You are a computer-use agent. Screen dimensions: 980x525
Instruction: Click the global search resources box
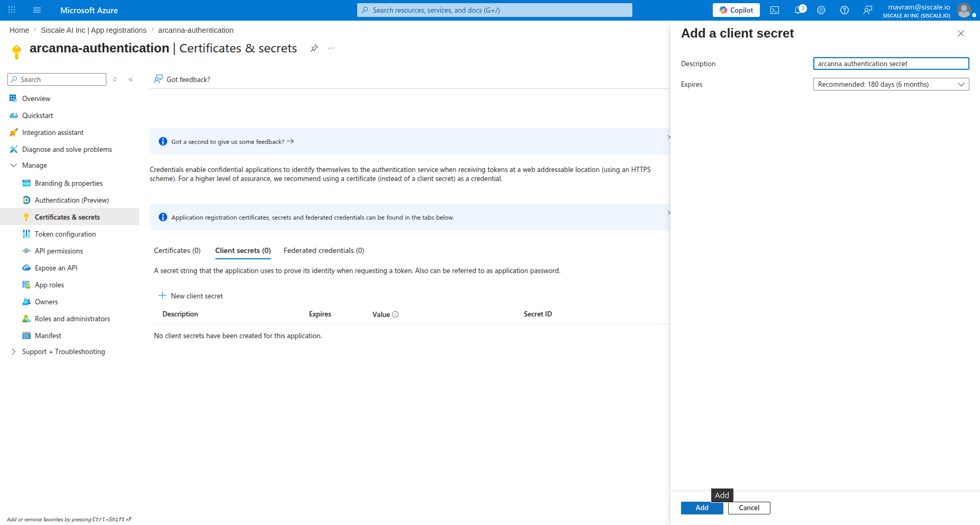click(x=495, y=10)
